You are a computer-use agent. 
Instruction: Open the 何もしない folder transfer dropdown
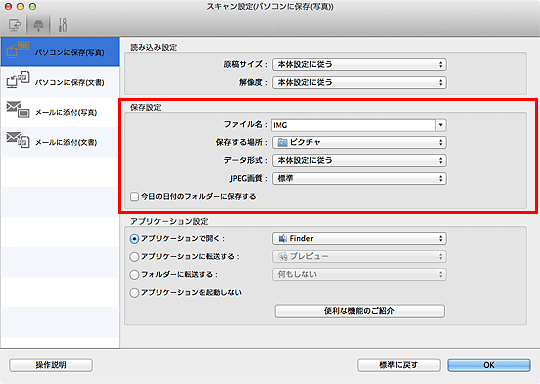click(x=359, y=274)
